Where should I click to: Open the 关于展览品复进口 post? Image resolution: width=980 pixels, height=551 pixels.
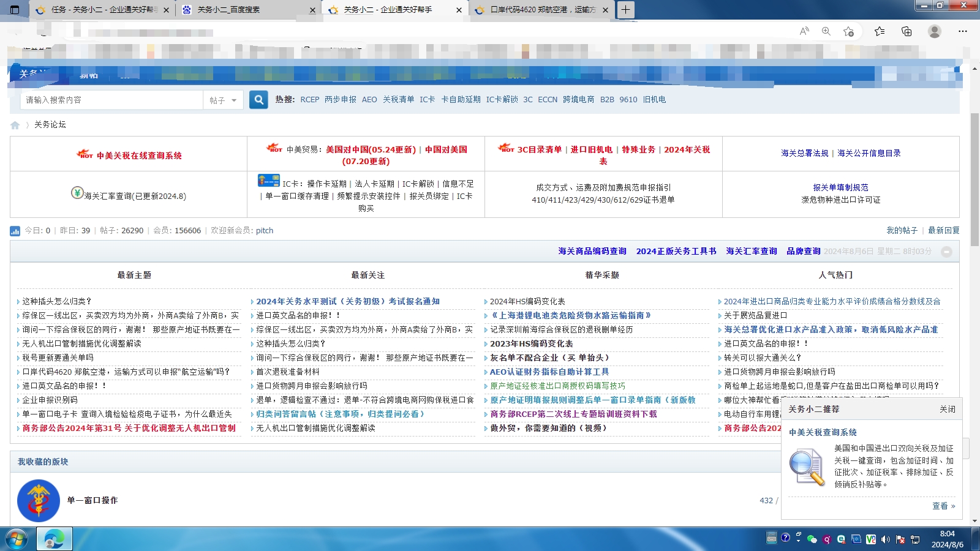click(x=755, y=316)
